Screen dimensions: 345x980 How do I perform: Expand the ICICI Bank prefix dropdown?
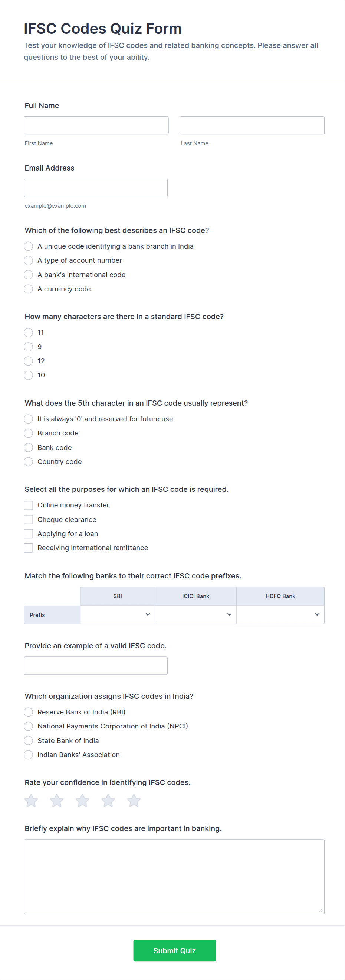pos(195,615)
